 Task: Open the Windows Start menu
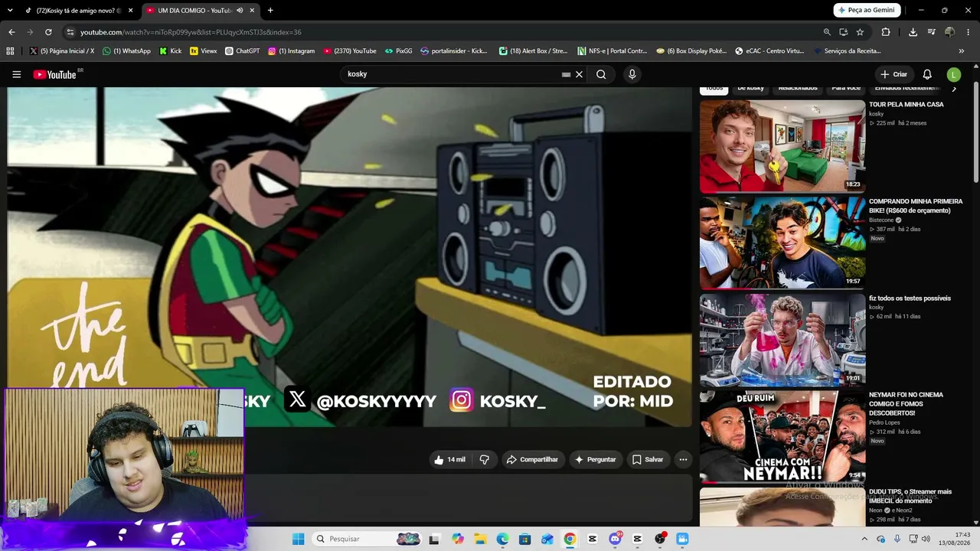[298, 539]
